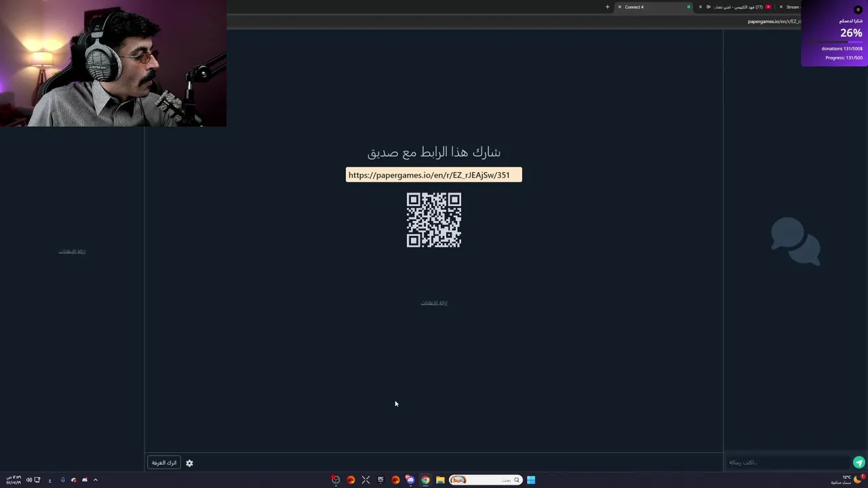Click the microphone tray icon
This screenshot has height=488, width=868.
tap(62, 480)
